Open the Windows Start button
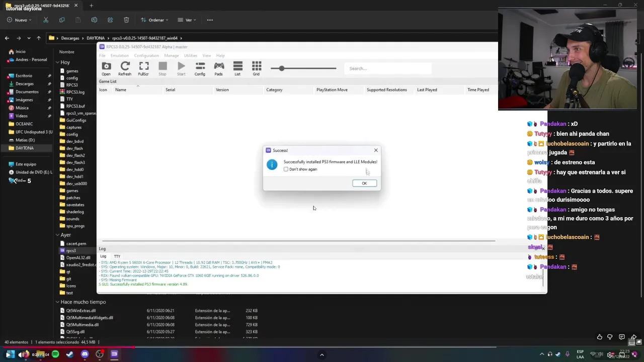The height and width of the screenshot is (362, 644). pos(10,354)
